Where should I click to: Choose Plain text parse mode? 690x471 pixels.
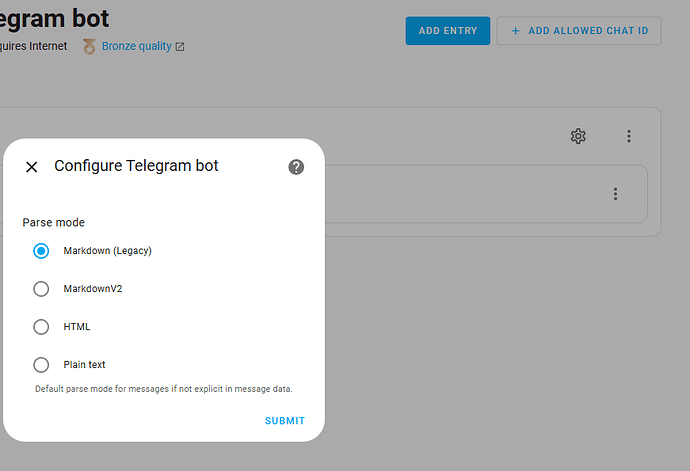tap(41, 364)
